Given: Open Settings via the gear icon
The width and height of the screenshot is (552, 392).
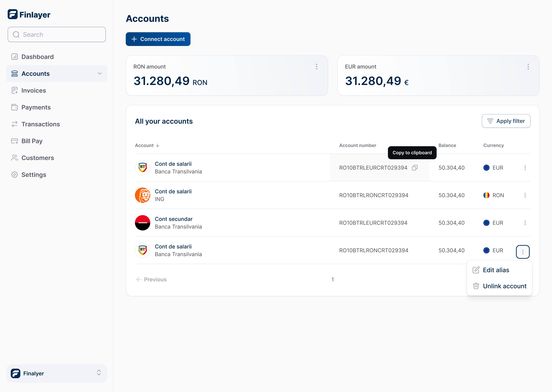Looking at the screenshot, I should click(x=14, y=175).
